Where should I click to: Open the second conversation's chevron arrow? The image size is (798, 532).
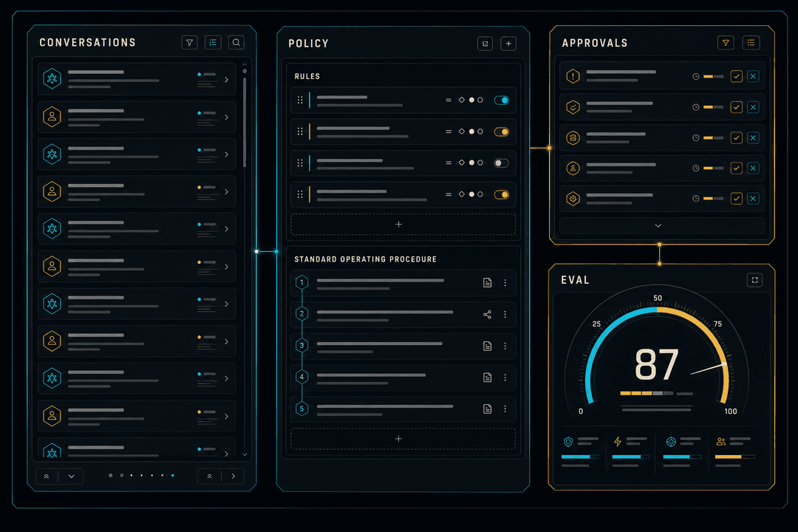(x=227, y=117)
